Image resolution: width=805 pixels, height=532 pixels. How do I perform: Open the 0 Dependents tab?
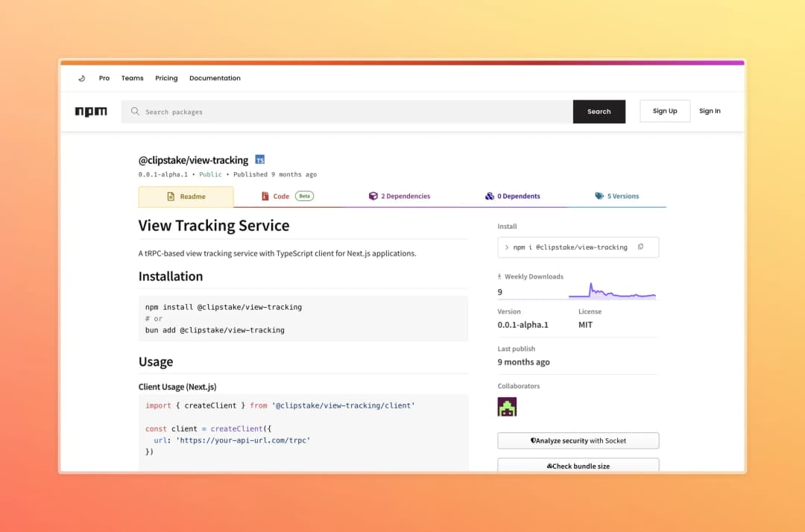coord(512,196)
